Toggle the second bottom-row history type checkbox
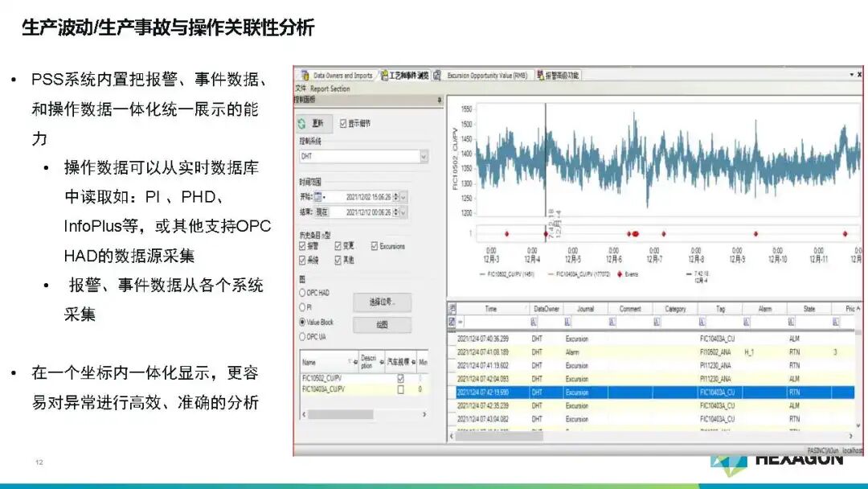The image size is (868, 489). coord(338,260)
